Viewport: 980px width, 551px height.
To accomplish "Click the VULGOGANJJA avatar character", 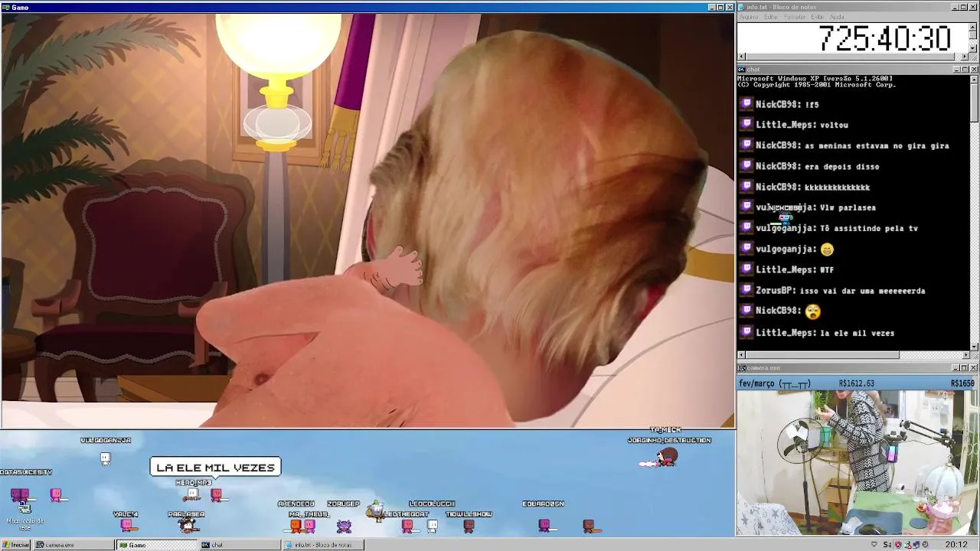I will [x=106, y=458].
